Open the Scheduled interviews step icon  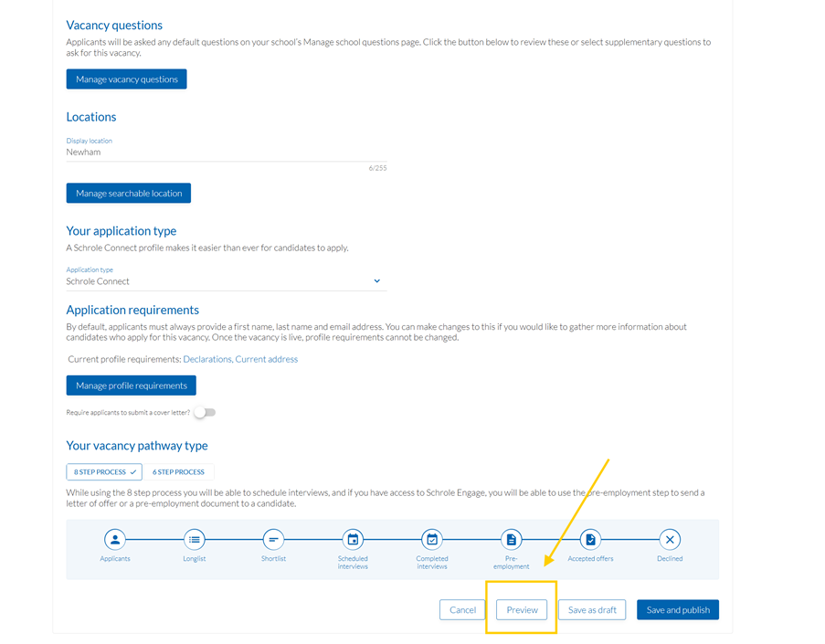point(353,539)
